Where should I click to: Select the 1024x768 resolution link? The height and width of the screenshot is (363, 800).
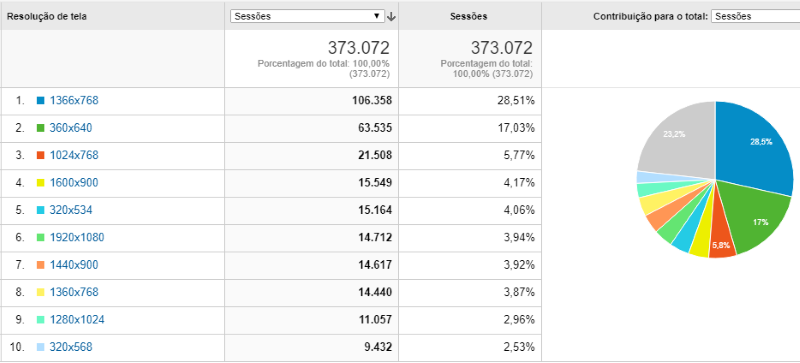click(74, 155)
